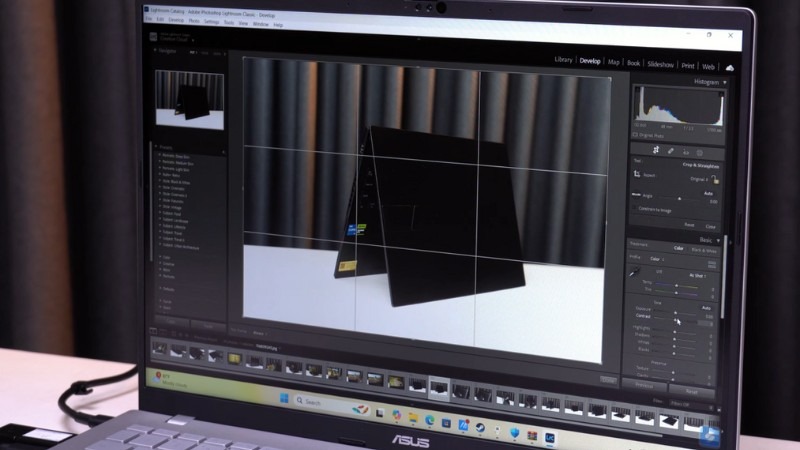800x450 pixels.
Task: Set treatment to Color
Action: [677, 249]
